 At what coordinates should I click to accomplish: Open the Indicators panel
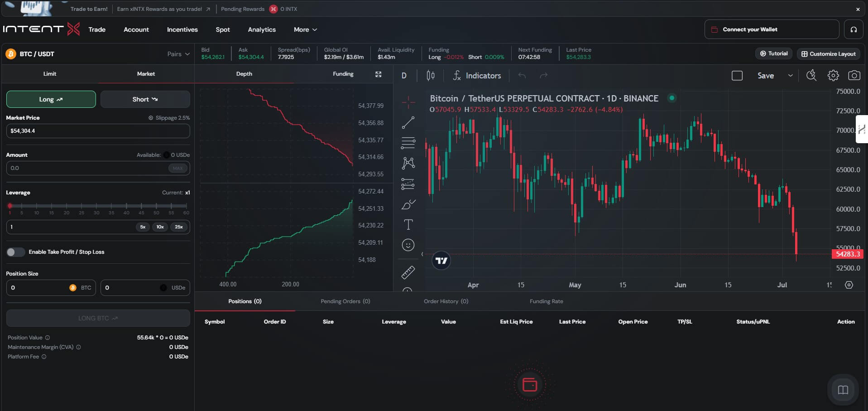click(477, 76)
